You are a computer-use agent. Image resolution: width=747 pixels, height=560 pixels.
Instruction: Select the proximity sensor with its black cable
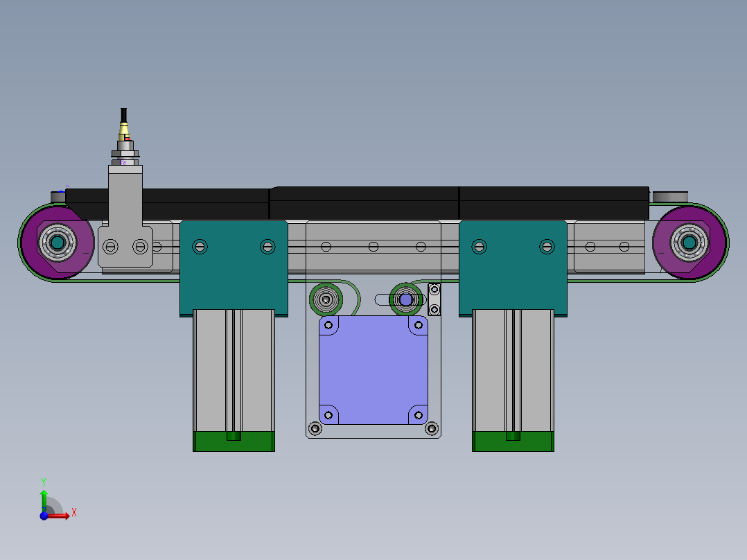(125, 137)
